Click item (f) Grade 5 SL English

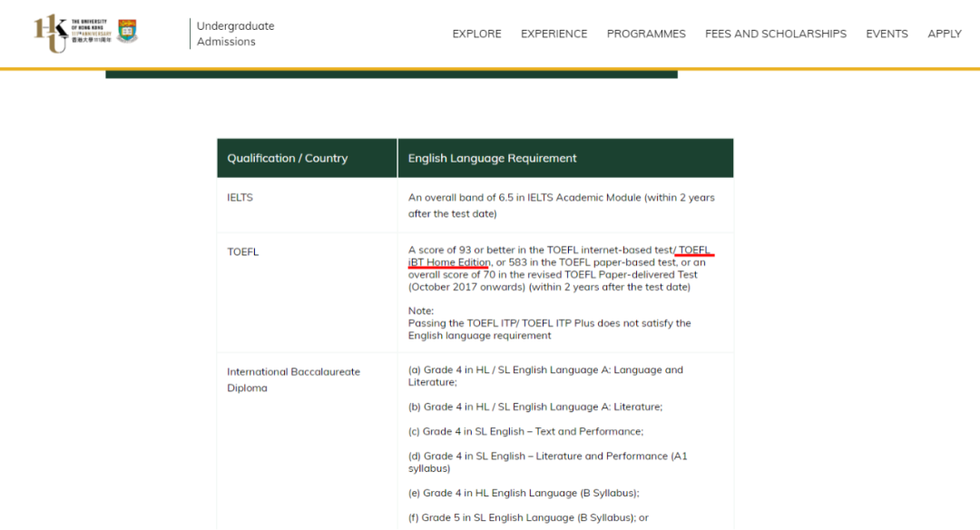(x=528, y=517)
